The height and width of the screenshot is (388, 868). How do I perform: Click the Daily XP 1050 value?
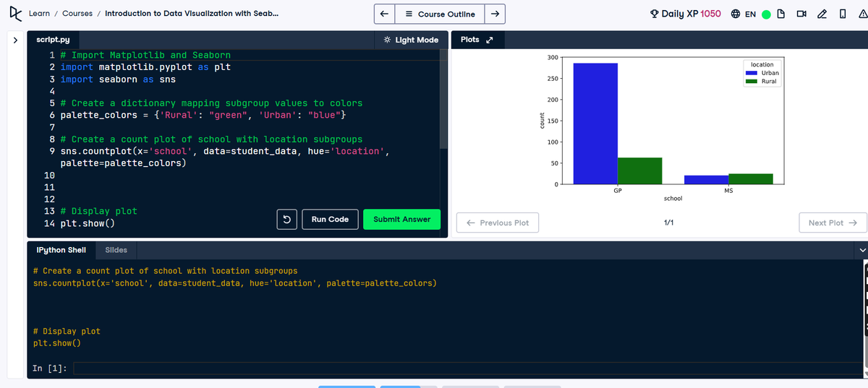tap(710, 14)
